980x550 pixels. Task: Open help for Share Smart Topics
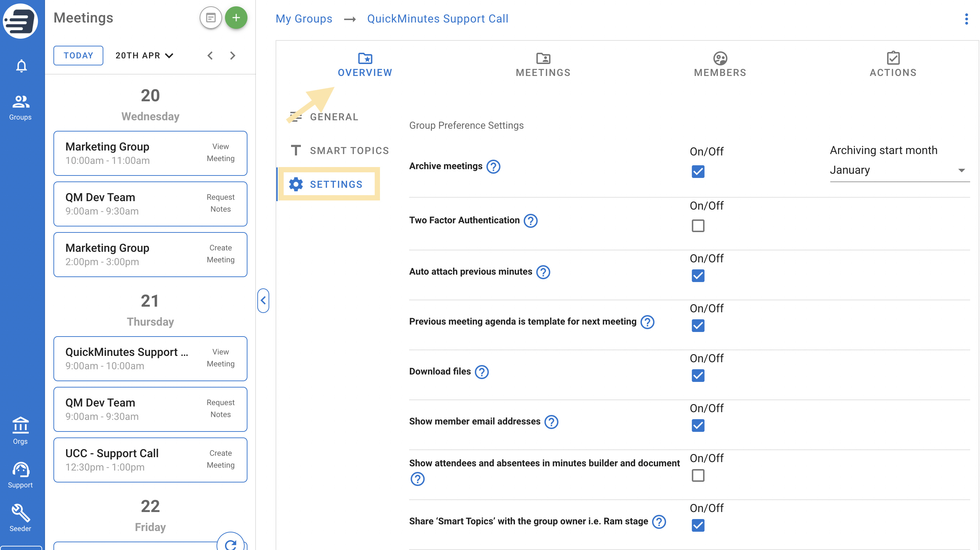(x=659, y=522)
